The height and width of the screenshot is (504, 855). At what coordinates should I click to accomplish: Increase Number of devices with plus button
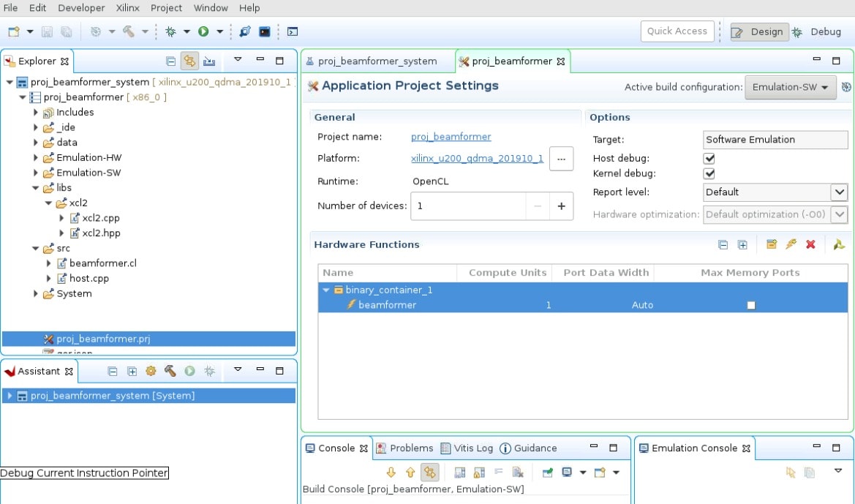[561, 206]
